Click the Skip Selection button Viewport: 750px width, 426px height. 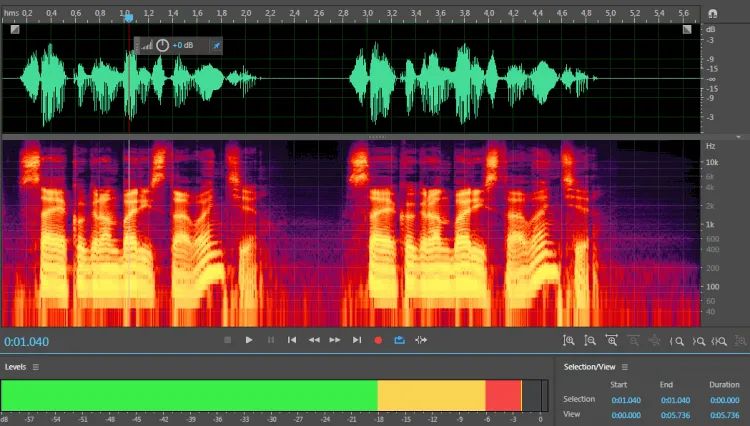pyautogui.click(x=421, y=340)
